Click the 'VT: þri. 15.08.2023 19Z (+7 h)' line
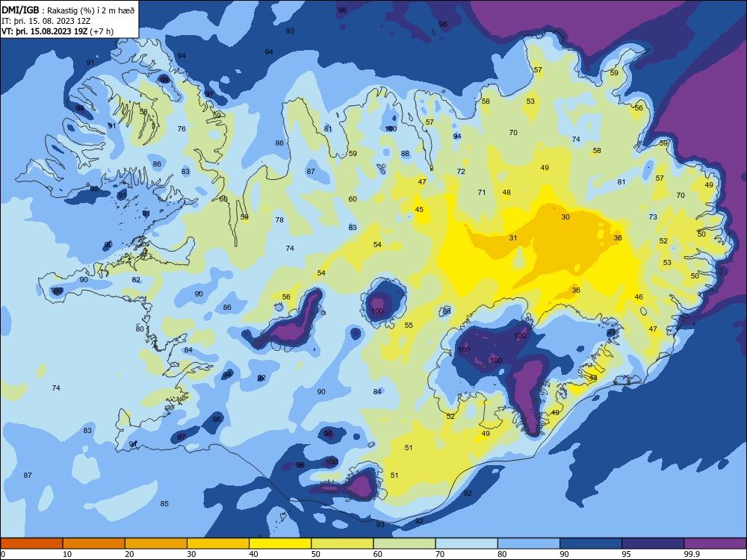747x560 pixels. [x=58, y=31]
